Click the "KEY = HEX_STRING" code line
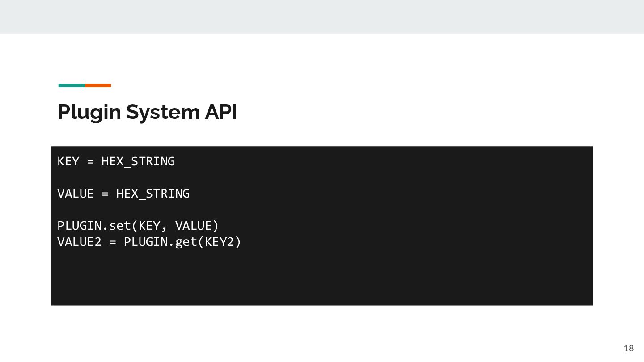 tap(116, 161)
